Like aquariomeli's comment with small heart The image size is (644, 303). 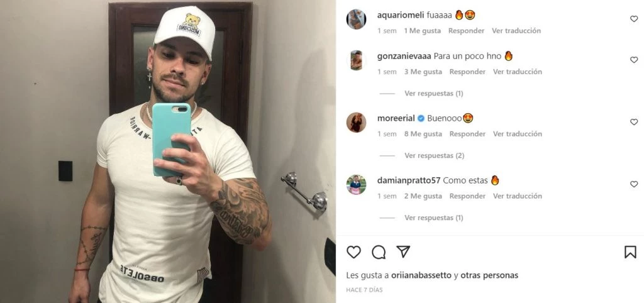tap(634, 19)
